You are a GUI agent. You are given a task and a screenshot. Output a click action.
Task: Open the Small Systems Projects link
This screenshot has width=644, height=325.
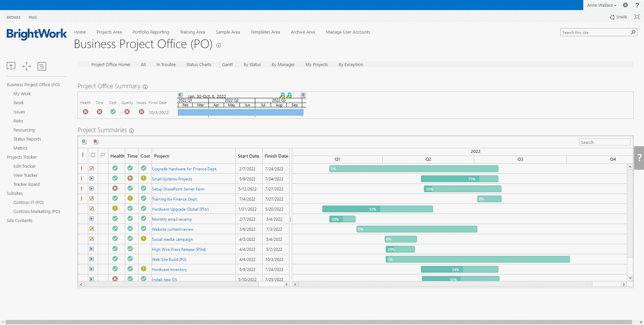coord(172,179)
